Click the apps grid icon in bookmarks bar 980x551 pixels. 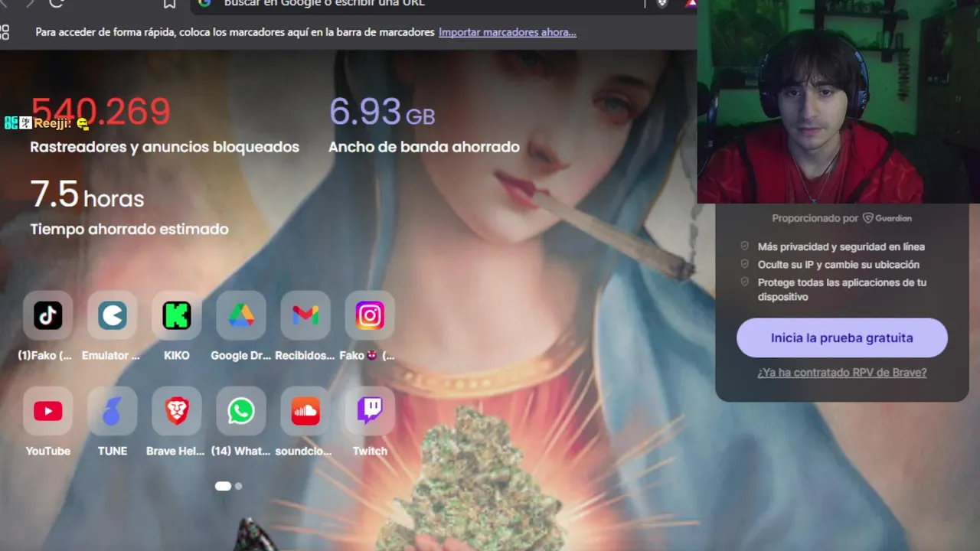[5, 32]
